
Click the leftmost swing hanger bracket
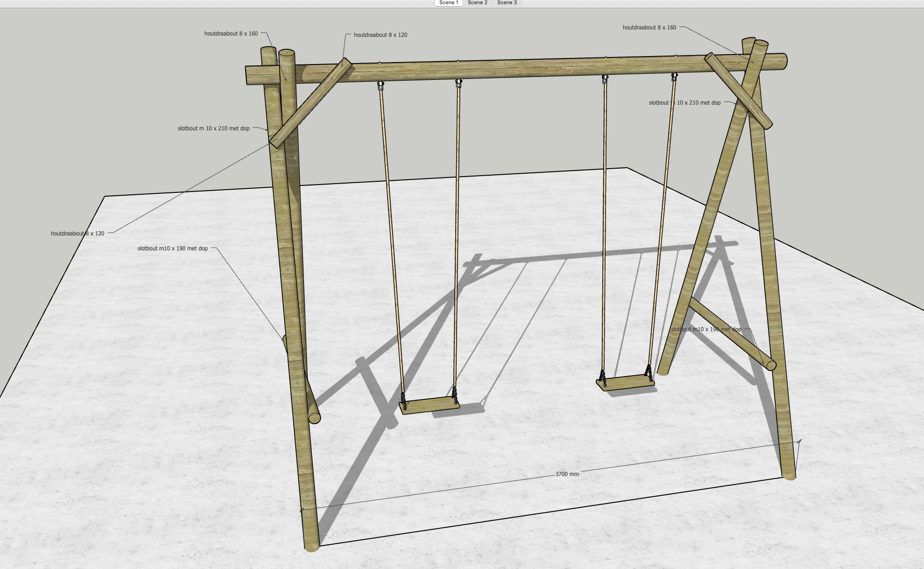click(381, 85)
